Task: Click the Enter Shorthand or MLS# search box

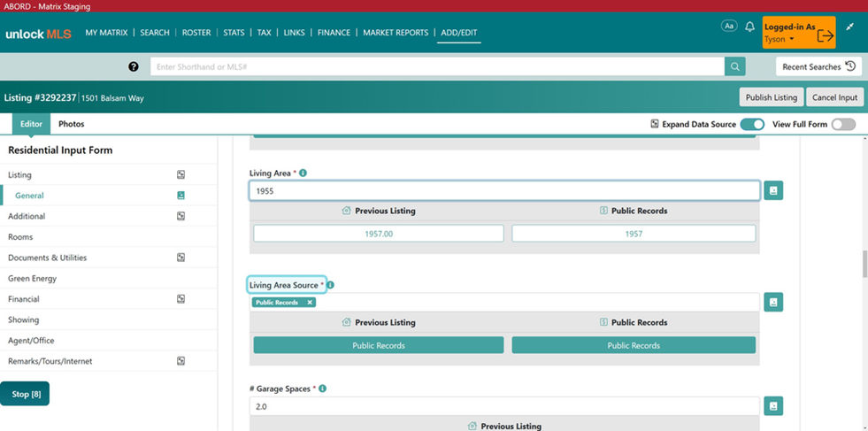Action: click(437, 66)
